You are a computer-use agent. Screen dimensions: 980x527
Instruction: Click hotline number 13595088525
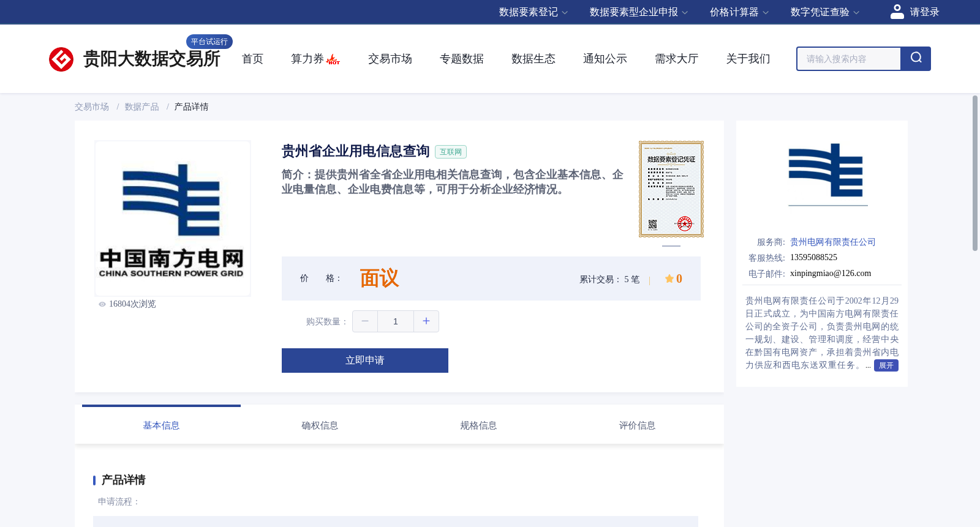click(813, 258)
